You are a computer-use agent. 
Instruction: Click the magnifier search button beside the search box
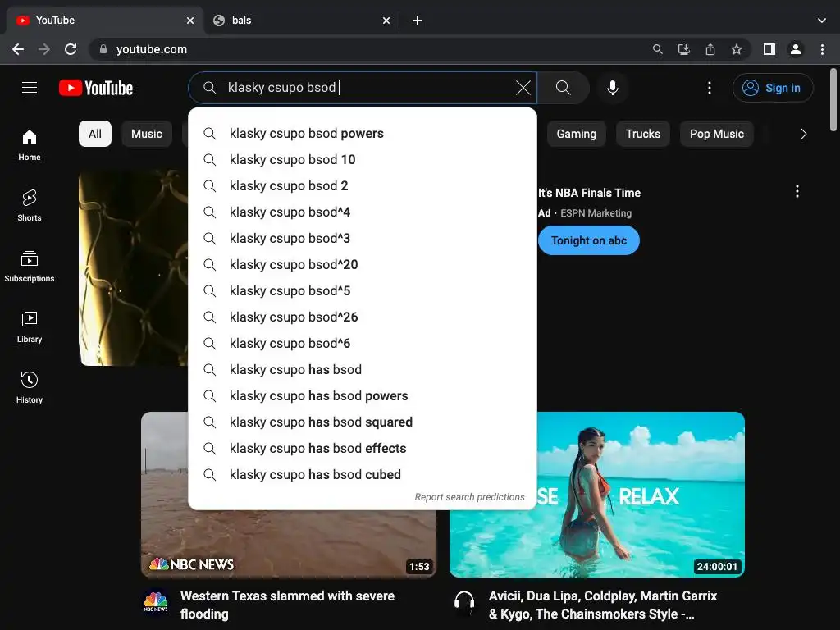tap(563, 87)
